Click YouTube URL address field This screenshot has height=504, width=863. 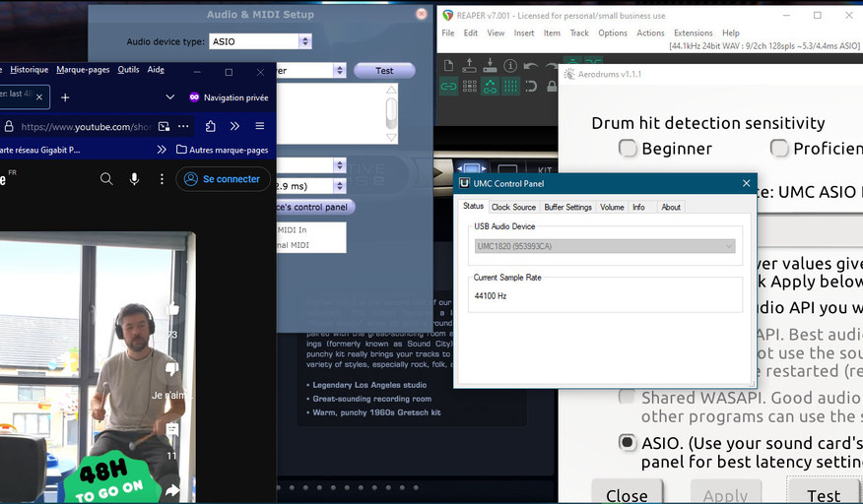tap(86, 127)
